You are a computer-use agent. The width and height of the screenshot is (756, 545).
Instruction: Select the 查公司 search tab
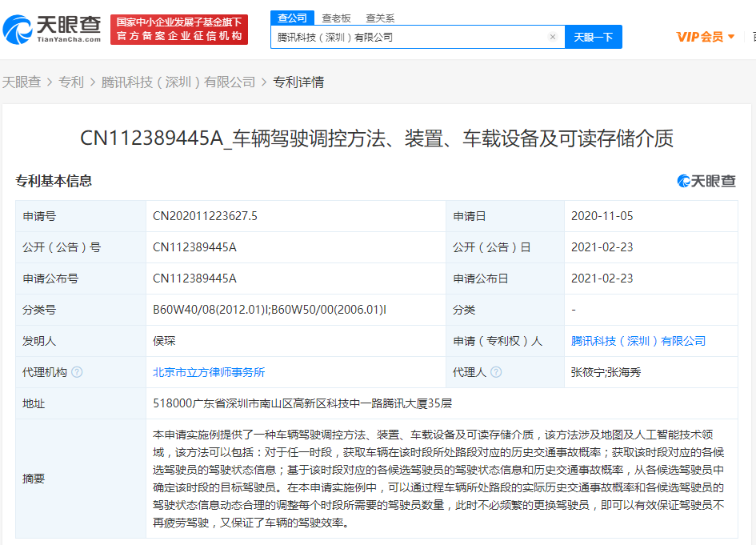point(292,18)
